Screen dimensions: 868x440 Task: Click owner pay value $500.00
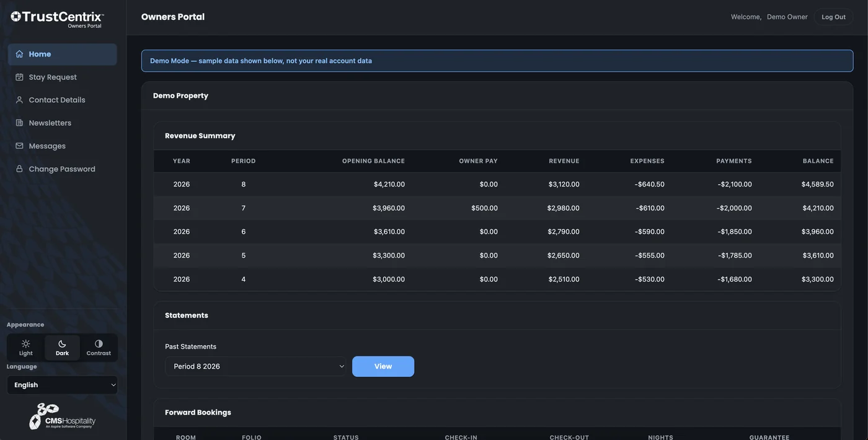tap(484, 208)
